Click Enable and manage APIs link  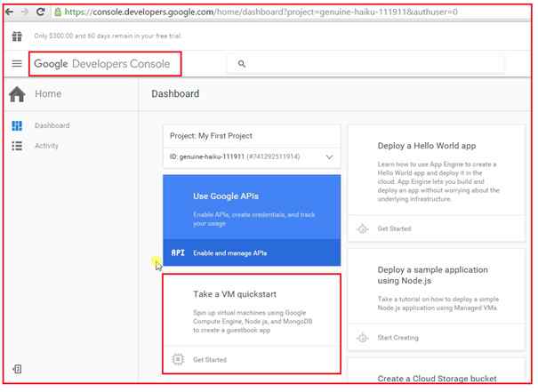pyautogui.click(x=230, y=253)
